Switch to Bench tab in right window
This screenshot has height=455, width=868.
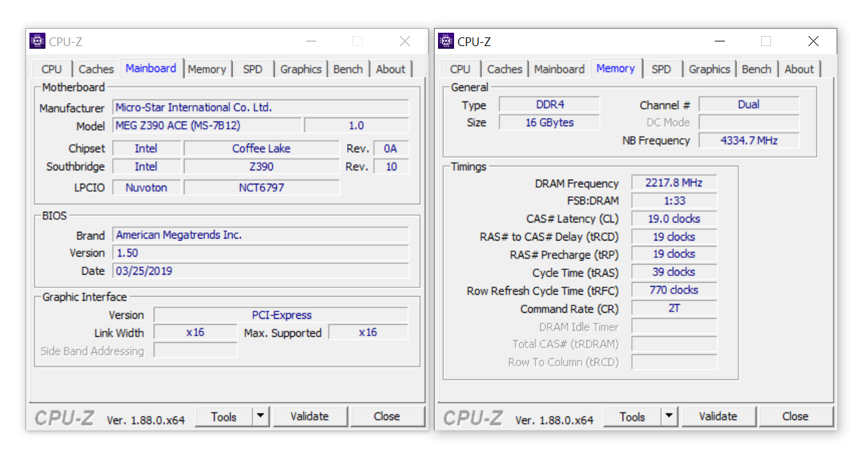click(756, 69)
